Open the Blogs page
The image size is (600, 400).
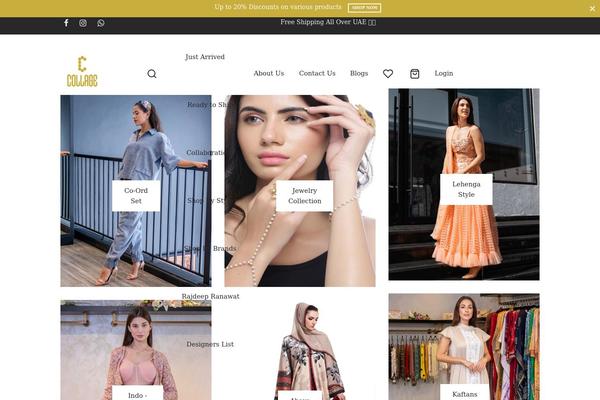359,73
